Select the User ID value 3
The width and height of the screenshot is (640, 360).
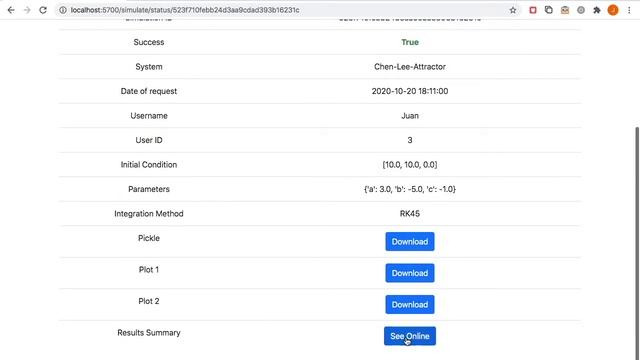410,140
